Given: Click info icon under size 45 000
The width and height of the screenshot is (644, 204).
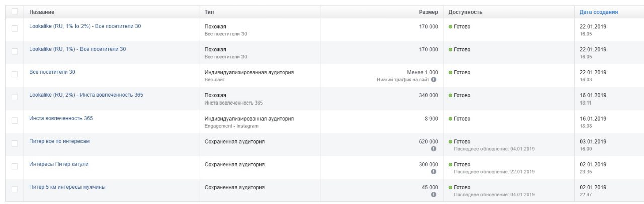Looking at the screenshot, I should coord(434,195).
